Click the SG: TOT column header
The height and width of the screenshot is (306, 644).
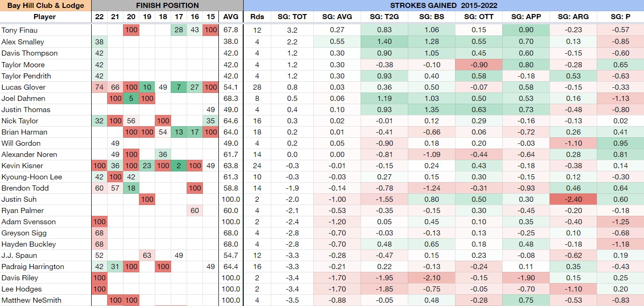(292, 17)
